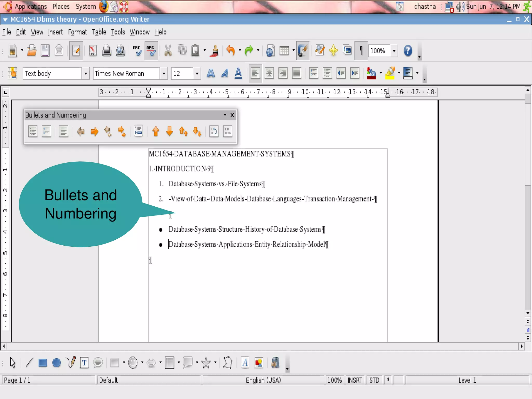Open OpenOffice Help question mark
Screen dimensions: 532x399
[408, 50]
